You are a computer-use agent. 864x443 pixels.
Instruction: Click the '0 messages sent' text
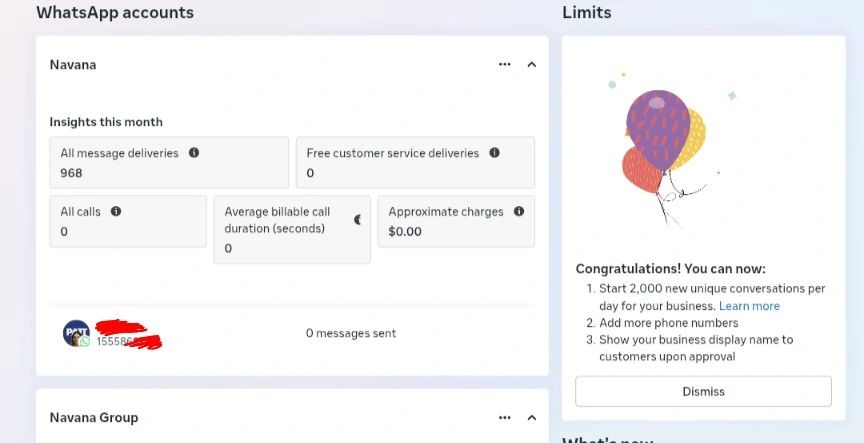(351, 333)
